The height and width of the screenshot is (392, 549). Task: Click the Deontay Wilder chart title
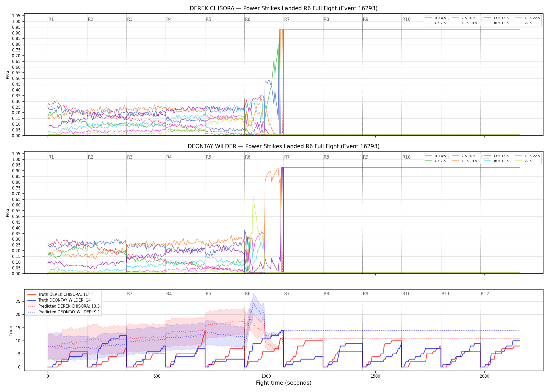pyautogui.click(x=283, y=146)
